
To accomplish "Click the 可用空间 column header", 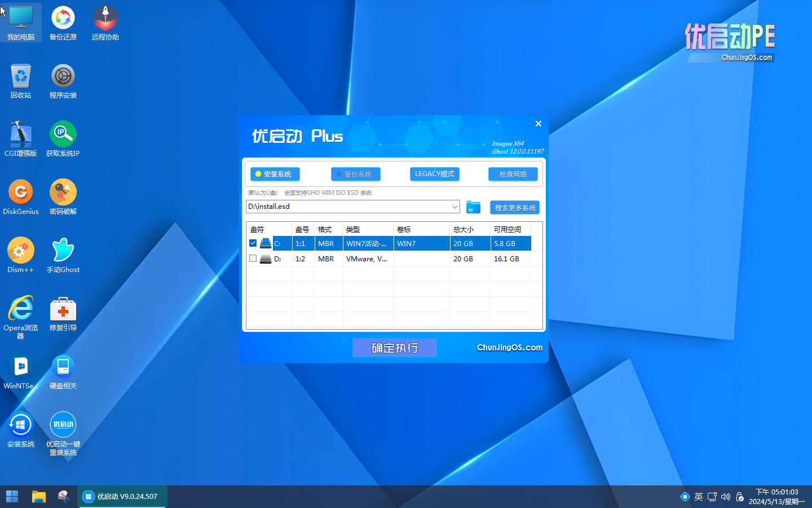I will 511,229.
